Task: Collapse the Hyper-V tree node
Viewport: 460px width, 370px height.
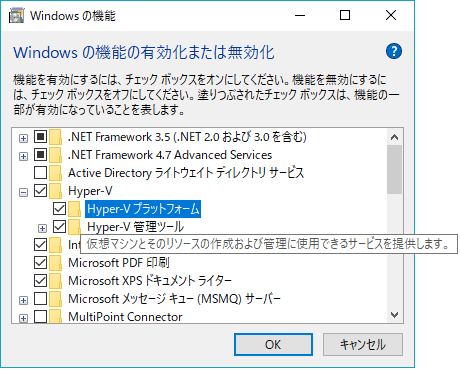Action: click(x=23, y=192)
